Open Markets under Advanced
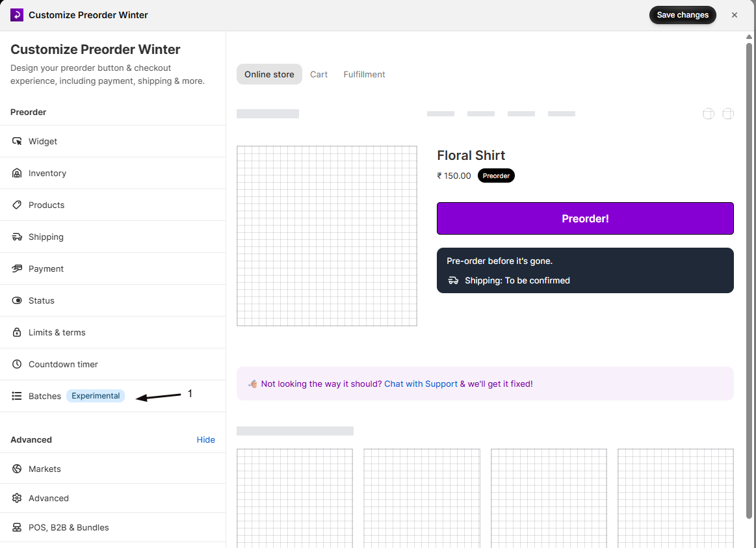The image size is (756, 548). pos(113,469)
